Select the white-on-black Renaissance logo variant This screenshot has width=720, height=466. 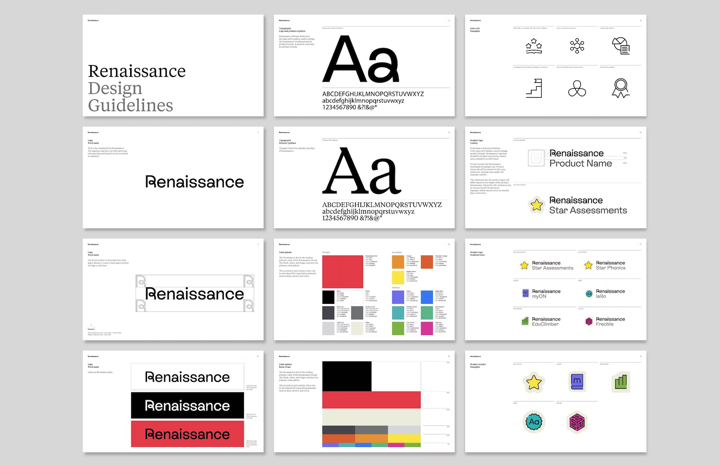point(187,405)
